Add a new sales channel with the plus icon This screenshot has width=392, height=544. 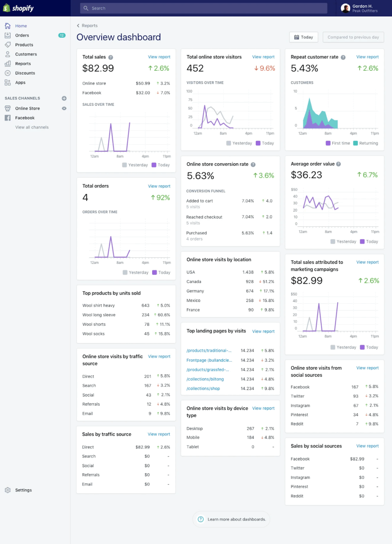pos(64,98)
